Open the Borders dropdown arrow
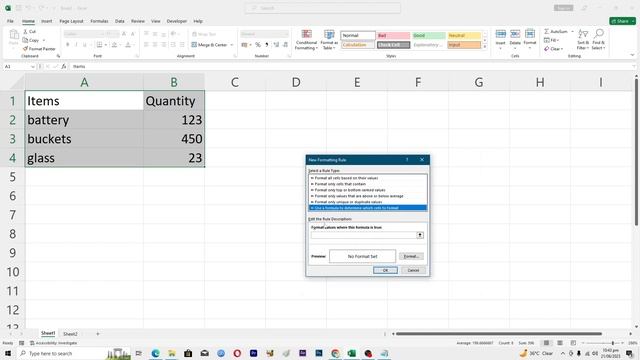640x360 pixels. coord(106,45)
